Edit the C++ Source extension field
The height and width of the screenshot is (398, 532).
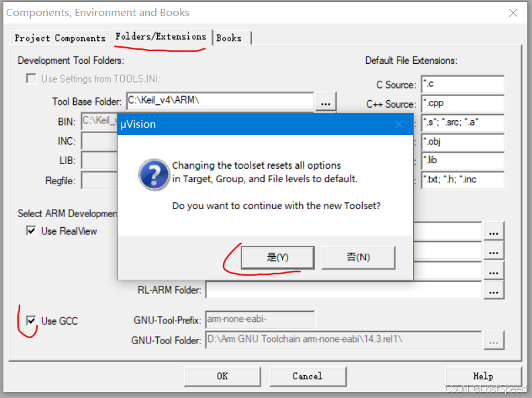tap(463, 104)
